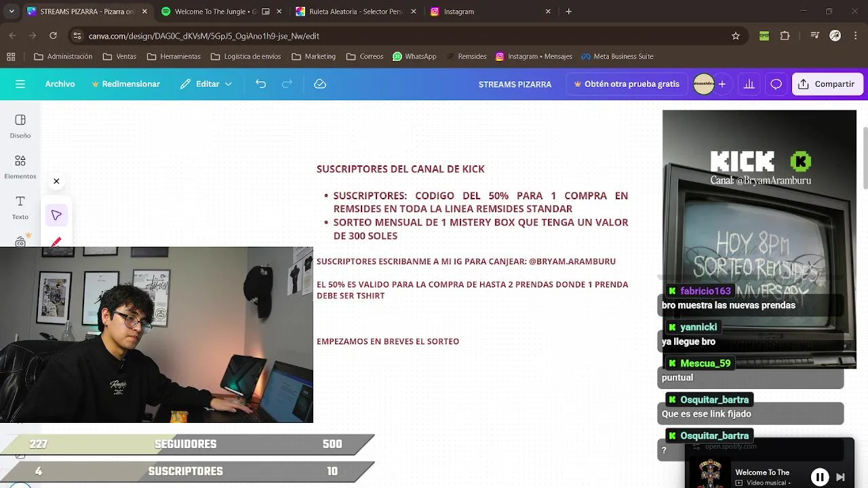This screenshot has height=488, width=868.
Task: Open apps grid in bookmarks bar
Action: pyautogui.click(x=11, y=56)
